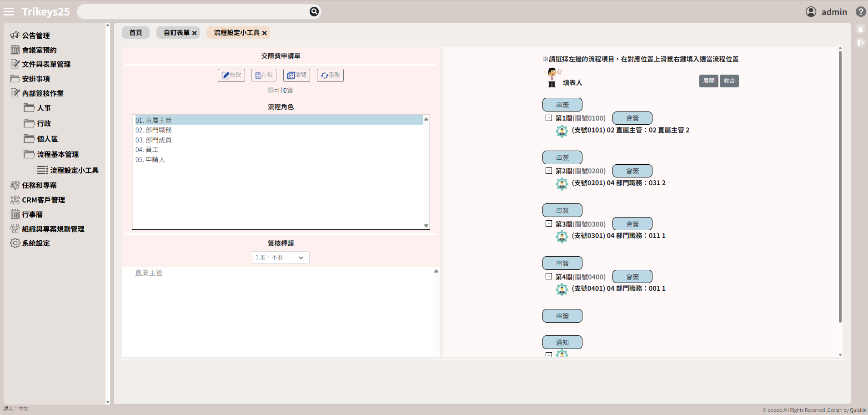
Task: Click the 公告管理 megaphone icon
Action: (15, 35)
